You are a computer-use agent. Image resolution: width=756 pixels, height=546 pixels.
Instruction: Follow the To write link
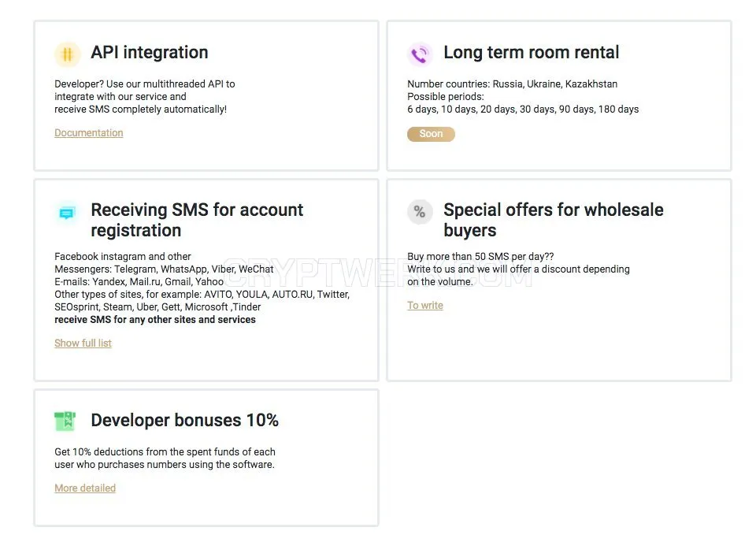click(x=425, y=306)
